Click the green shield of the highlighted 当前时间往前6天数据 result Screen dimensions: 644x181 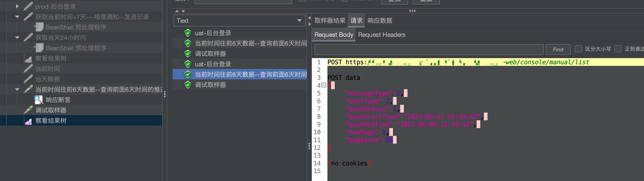188,74
